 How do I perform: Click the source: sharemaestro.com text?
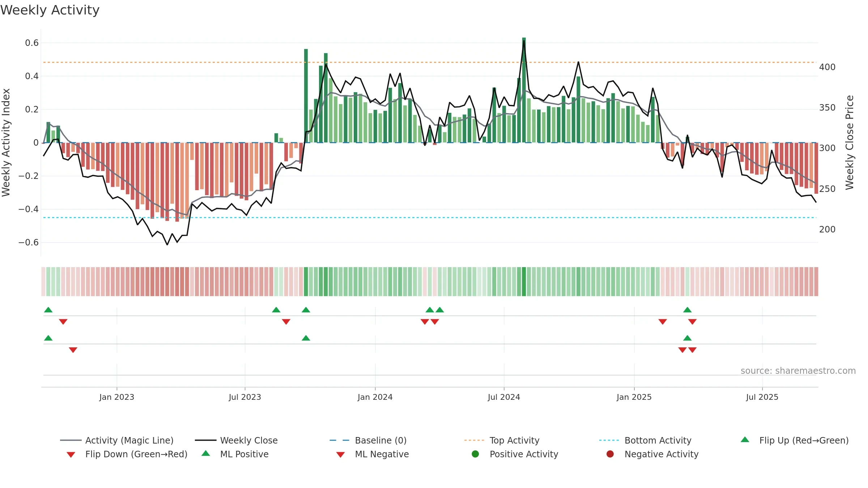pos(798,371)
